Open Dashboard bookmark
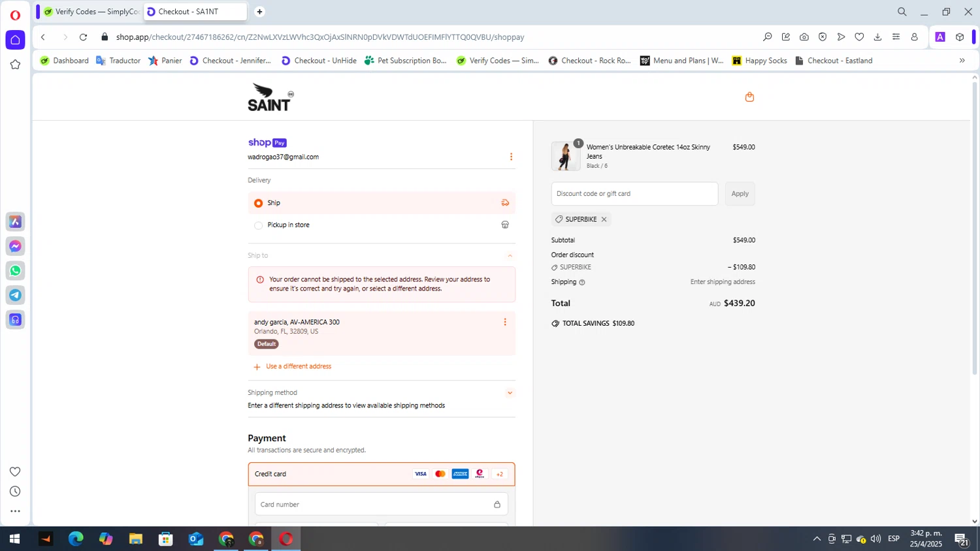This screenshot has height=551, width=980. click(x=64, y=61)
